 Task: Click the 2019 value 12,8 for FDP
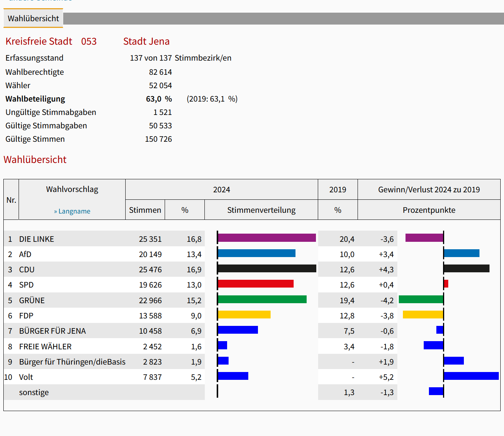point(347,316)
